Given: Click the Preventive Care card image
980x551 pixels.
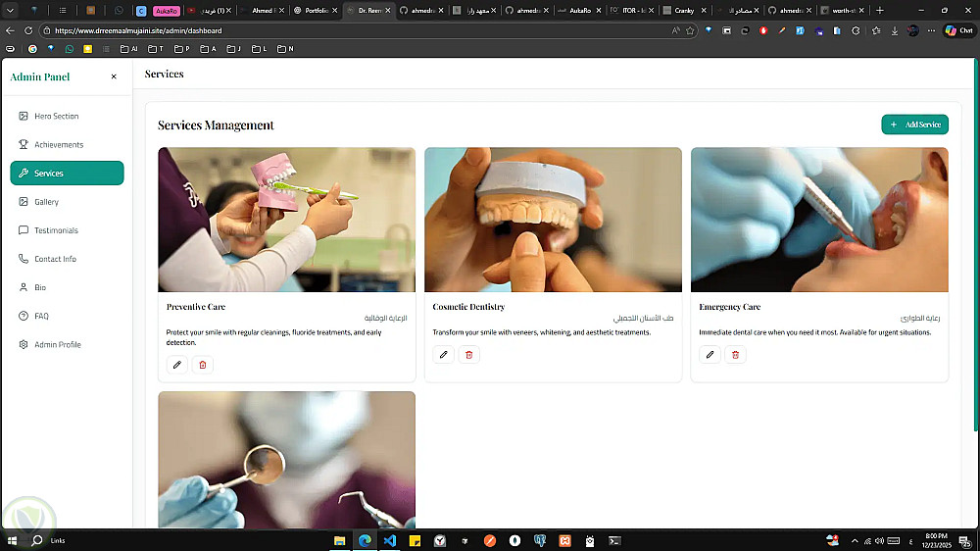Looking at the screenshot, I should click(287, 220).
